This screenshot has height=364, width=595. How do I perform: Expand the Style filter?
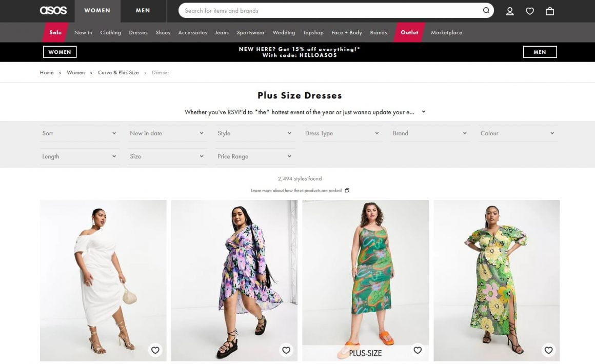pos(254,133)
